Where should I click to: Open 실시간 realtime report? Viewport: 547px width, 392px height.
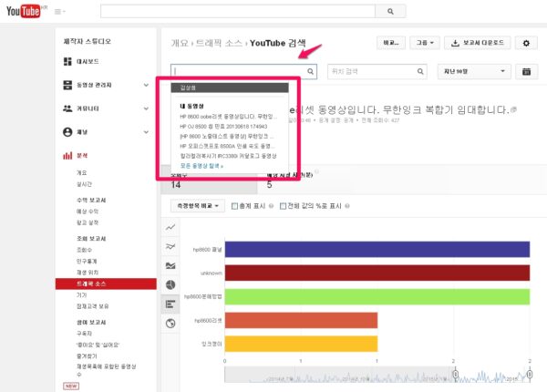pos(84,184)
